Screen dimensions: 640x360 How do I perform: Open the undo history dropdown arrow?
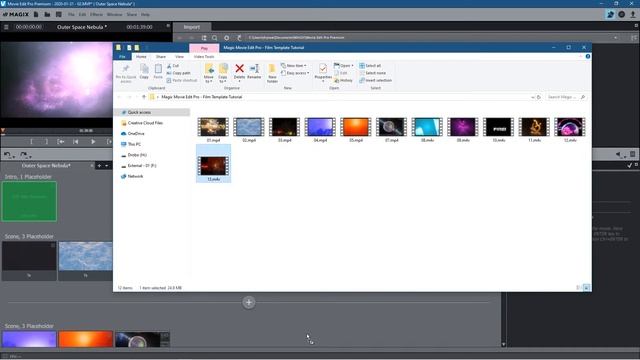tap(13, 156)
